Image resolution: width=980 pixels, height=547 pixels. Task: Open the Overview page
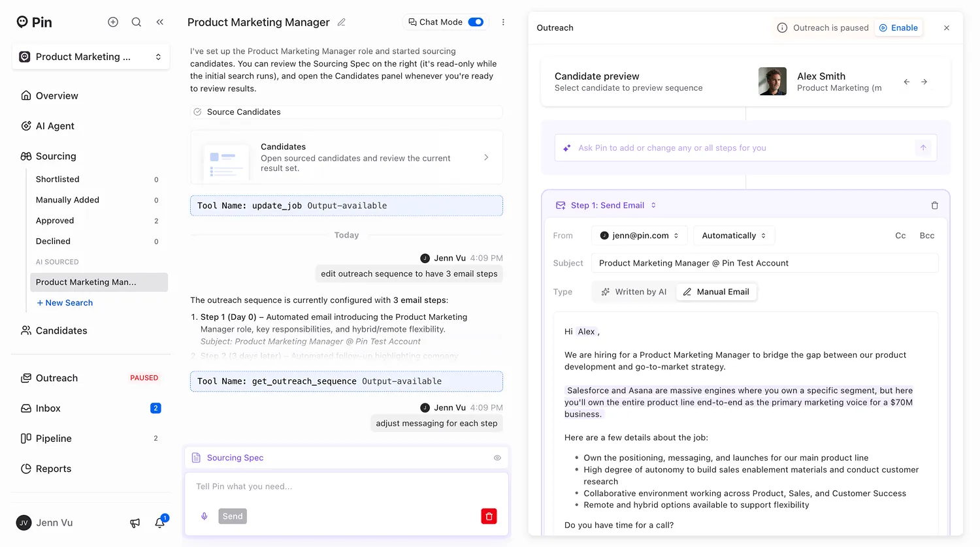(57, 96)
